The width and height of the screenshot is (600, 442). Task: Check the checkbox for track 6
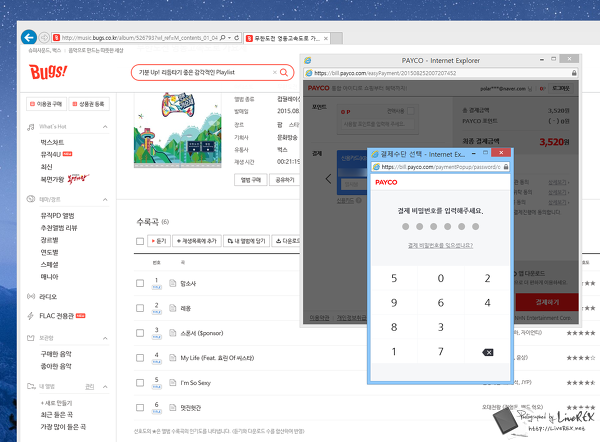(x=140, y=408)
